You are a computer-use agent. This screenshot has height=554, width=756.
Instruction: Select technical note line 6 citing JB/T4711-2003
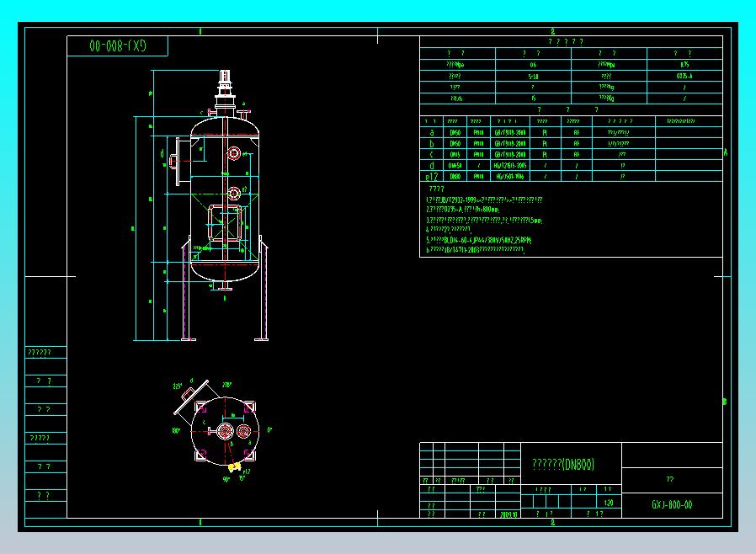tap(475, 250)
